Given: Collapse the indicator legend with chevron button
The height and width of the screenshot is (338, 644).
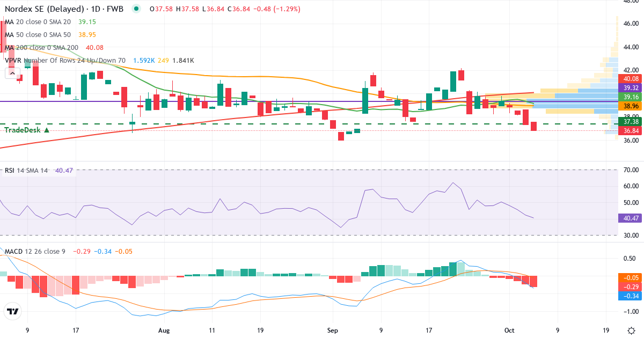Looking at the screenshot, I should pos(12,74).
